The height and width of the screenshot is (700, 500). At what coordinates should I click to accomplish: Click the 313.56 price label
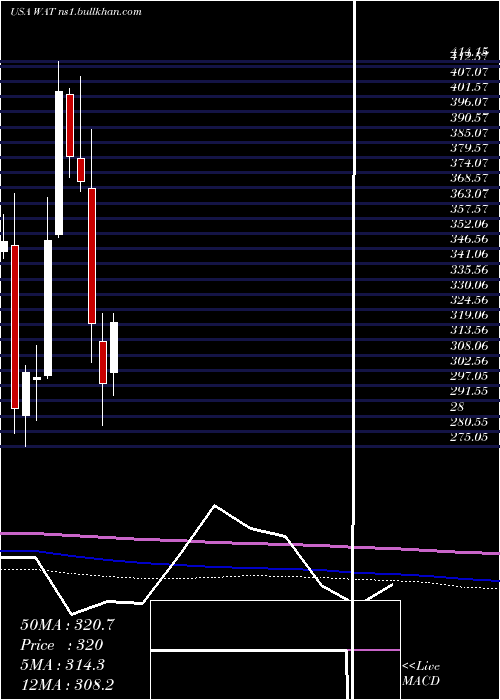pyautogui.click(x=469, y=330)
